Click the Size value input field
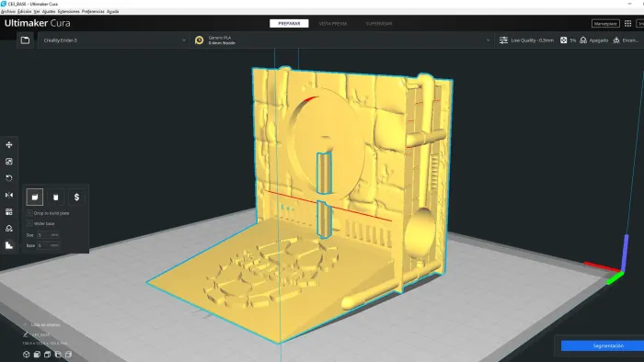This screenshot has width=644, height=362. click(48, 235)
